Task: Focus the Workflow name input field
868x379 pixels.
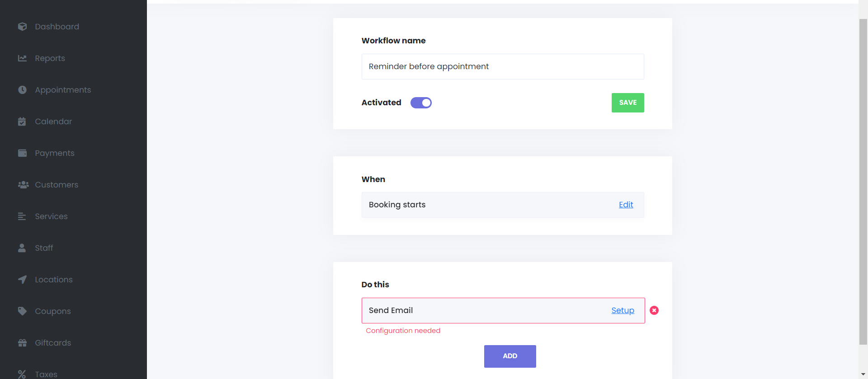Action: click(x=503, y=66)
